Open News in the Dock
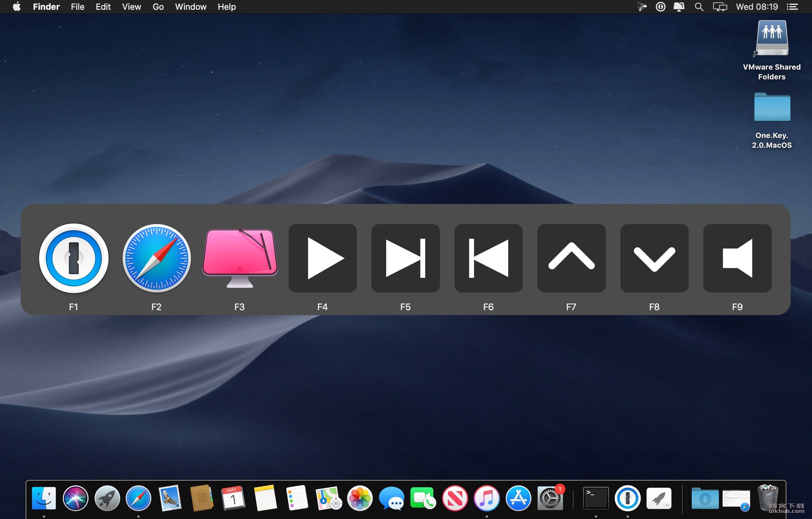 click(455, 498)
